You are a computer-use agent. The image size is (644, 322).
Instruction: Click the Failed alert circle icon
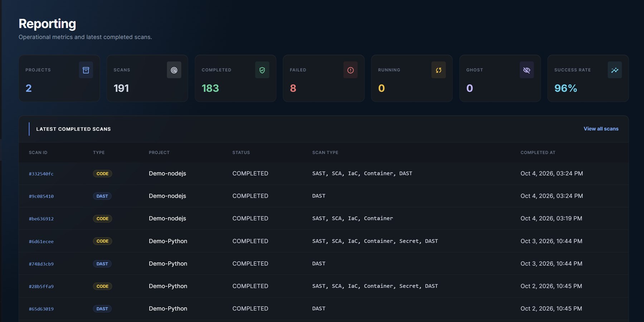coord(350,70)
